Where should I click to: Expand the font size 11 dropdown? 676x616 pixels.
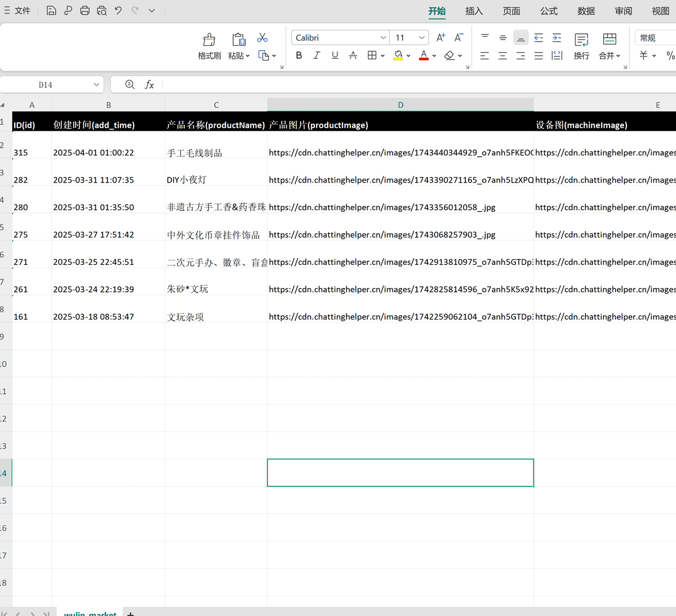(421, 38)
